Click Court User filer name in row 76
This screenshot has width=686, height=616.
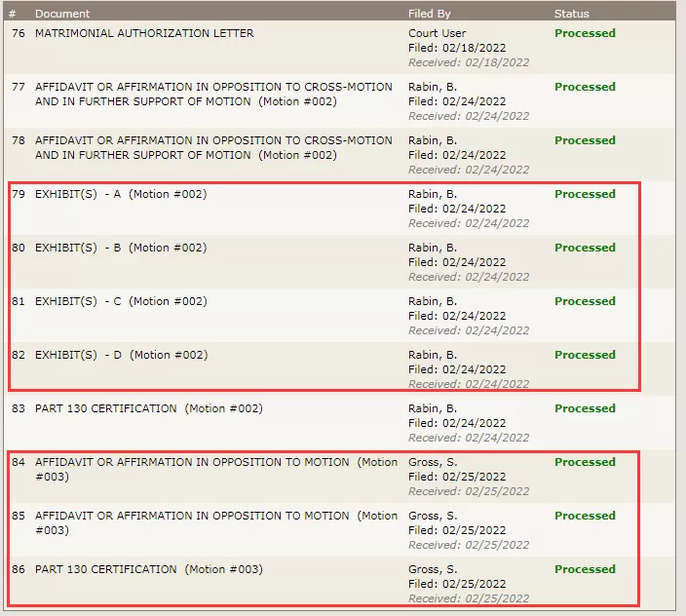click(438, 33)
